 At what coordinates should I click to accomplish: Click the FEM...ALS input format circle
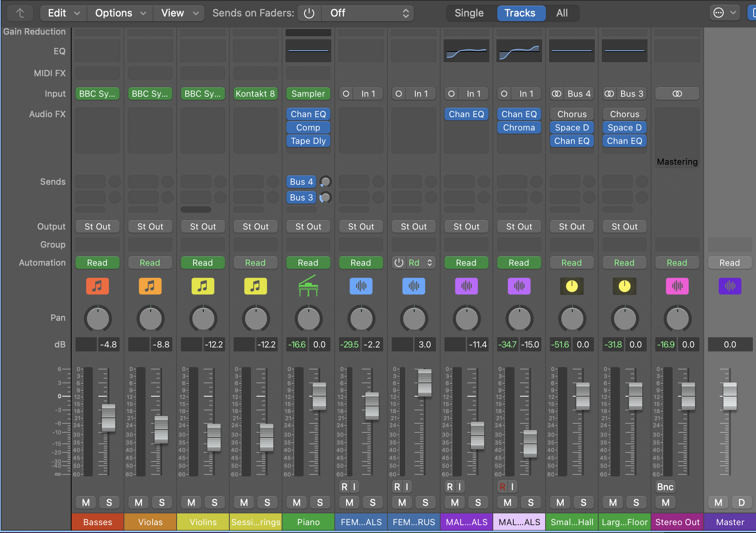coord(346,94)
